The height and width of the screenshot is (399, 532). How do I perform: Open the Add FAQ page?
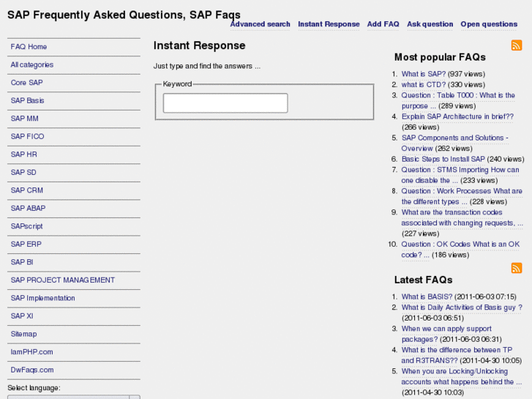(383, 24)
